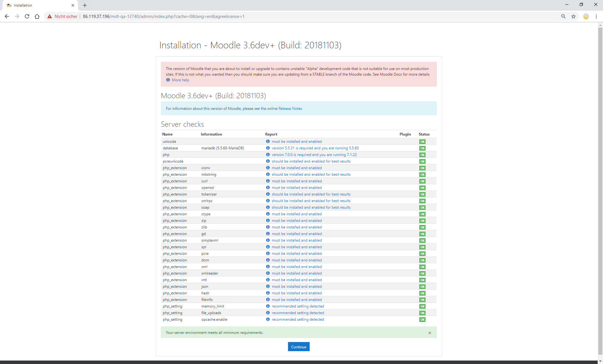The image size is (603, 364).
Task: Click the Continue button
Action: pos(299,347)
